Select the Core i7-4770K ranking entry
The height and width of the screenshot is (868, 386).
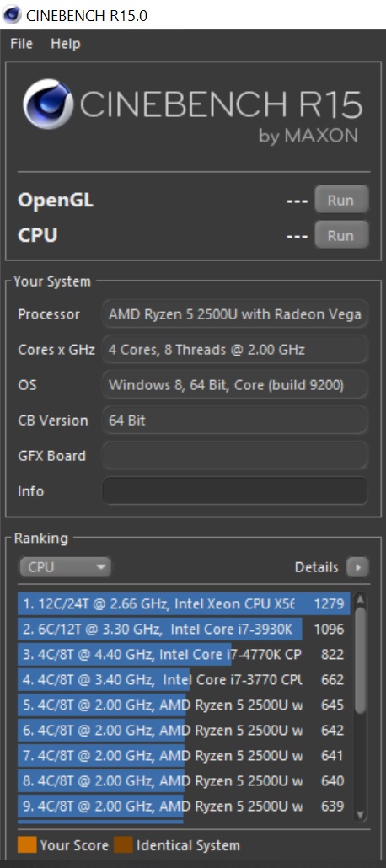click(184, 654)
